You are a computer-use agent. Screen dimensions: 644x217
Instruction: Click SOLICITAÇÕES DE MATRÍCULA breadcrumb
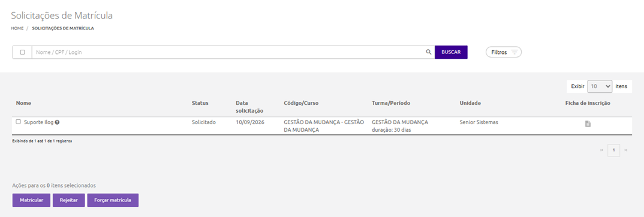63,28
